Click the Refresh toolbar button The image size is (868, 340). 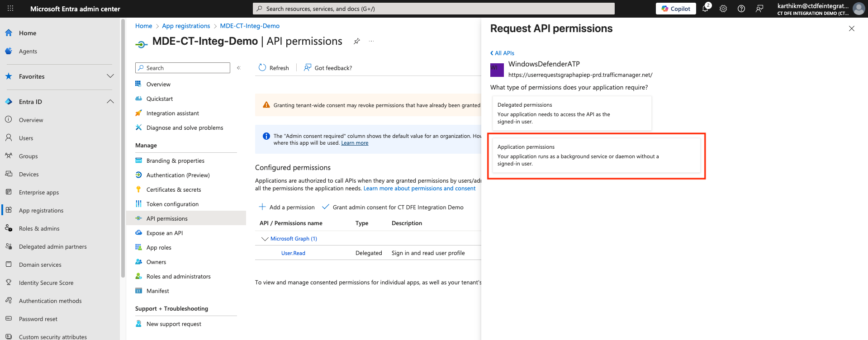(274, 68)
